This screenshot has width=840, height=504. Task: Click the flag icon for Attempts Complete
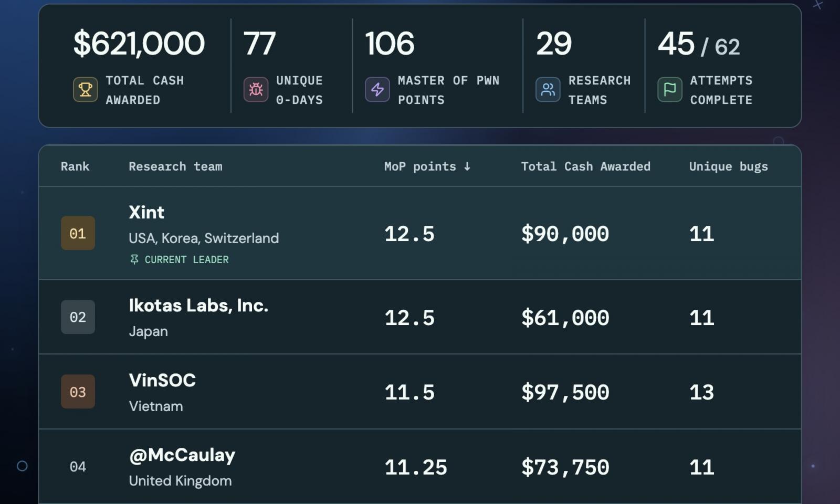pyautogui.click(x=670, y=90)
